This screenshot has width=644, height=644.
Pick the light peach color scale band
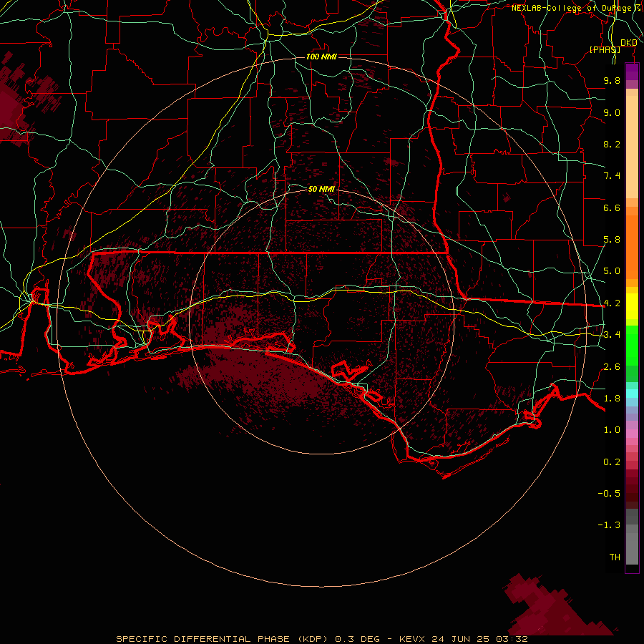pos(632,147)
